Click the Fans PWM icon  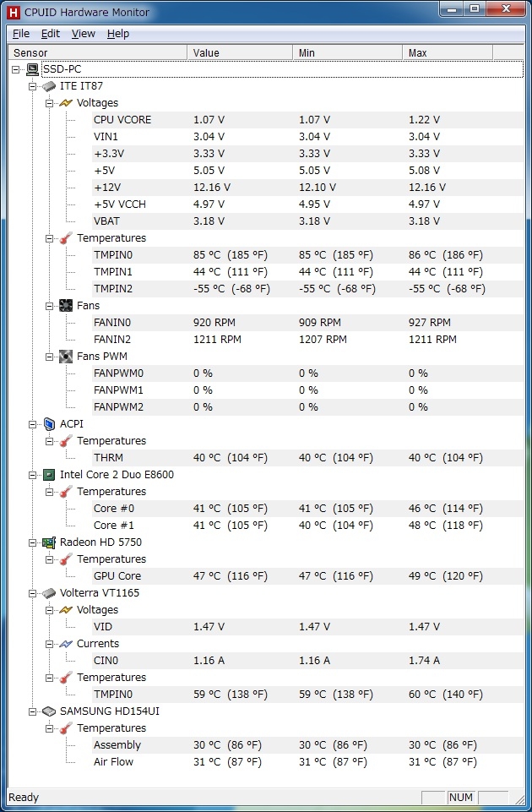point(66,357)
